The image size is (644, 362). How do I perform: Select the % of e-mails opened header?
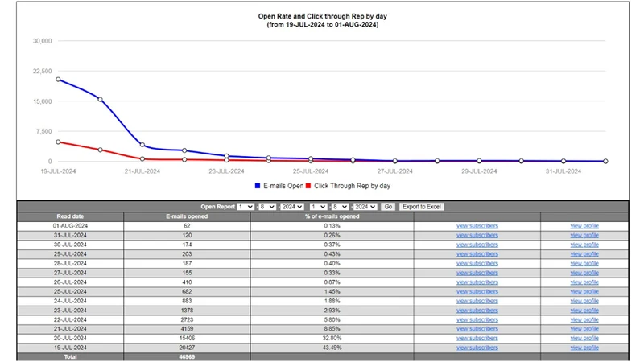point(332,216)
